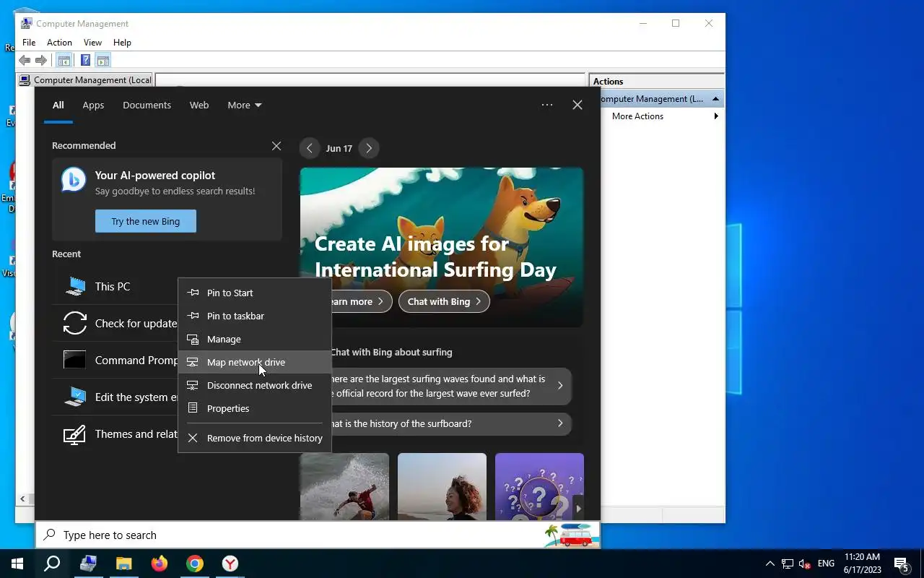Toggle show/hide console tree toolbar icon

(64, 61)
